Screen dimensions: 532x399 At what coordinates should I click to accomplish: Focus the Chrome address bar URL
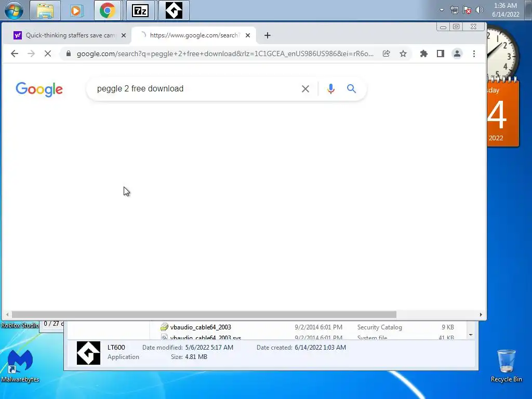coord(225,54)
